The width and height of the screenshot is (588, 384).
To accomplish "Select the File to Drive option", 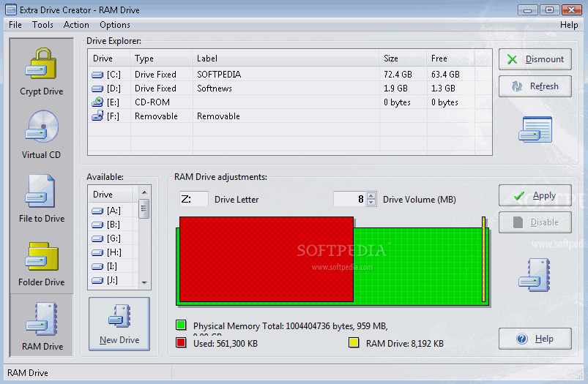I will [x=41, y=199].
